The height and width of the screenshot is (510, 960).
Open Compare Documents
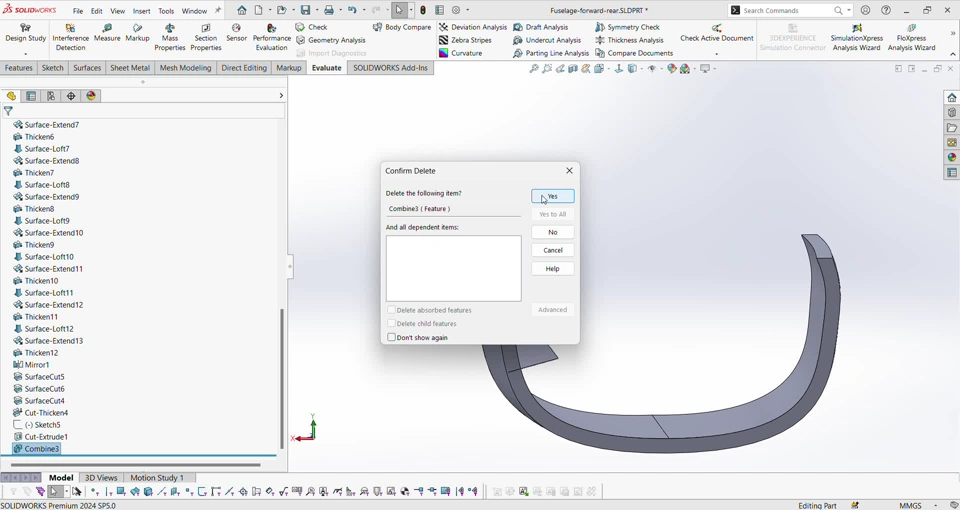click(634, 53)
